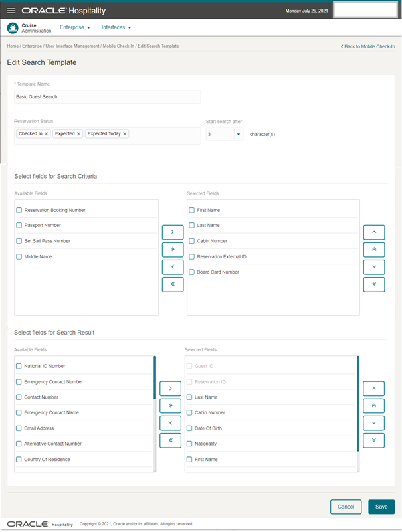Viewport: 402px width, 532px height.
Task: Open Enterprise breadcrumb link
Action: tap(32, 46)
